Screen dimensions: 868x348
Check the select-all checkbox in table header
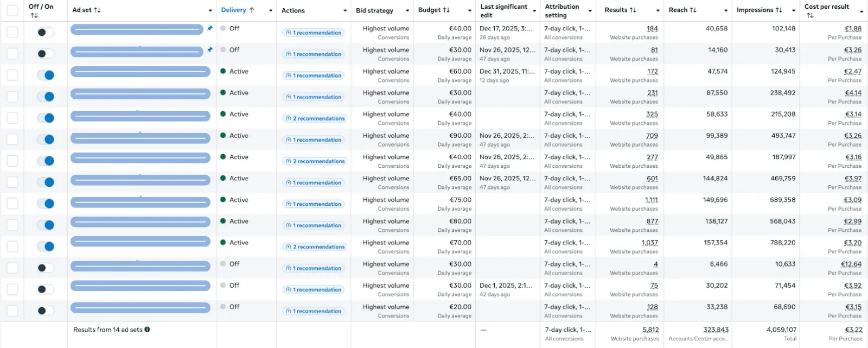(12, 10)
